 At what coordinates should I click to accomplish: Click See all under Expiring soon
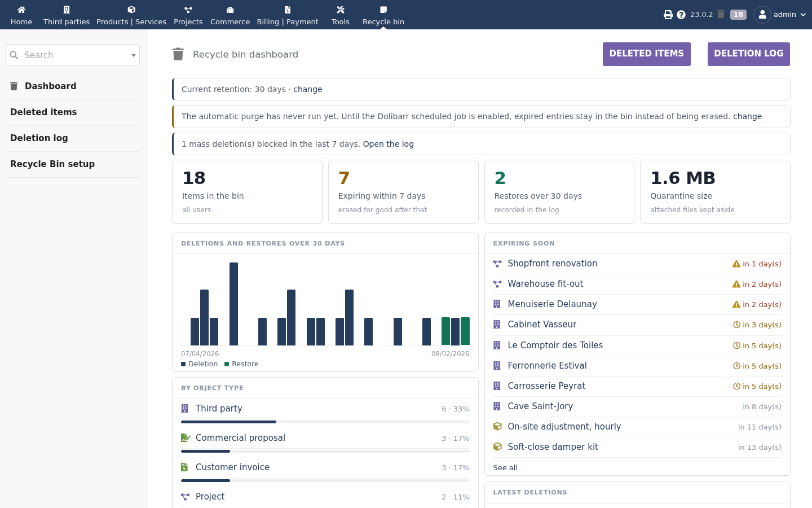[505, 467]
